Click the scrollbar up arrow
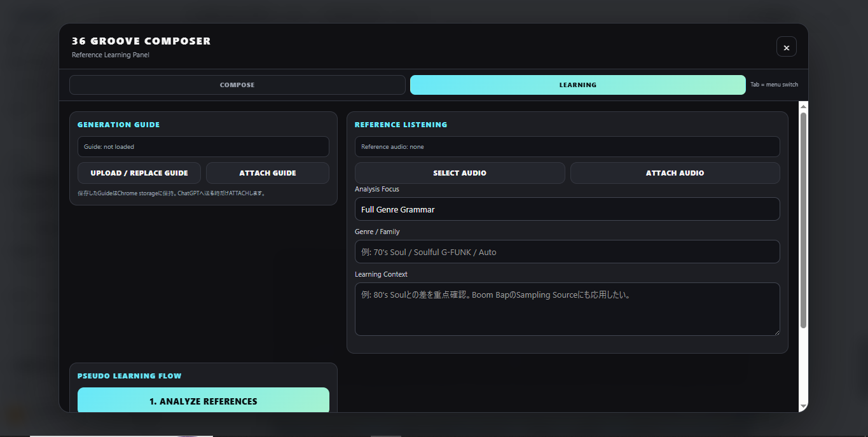The width and height of the screenshot is (868, 437). click(x=803, y=106)
